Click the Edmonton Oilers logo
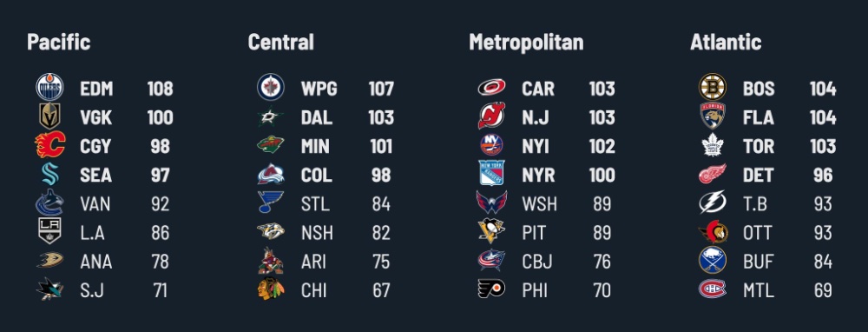Screen dimensions: 868x332 (49, 88)
